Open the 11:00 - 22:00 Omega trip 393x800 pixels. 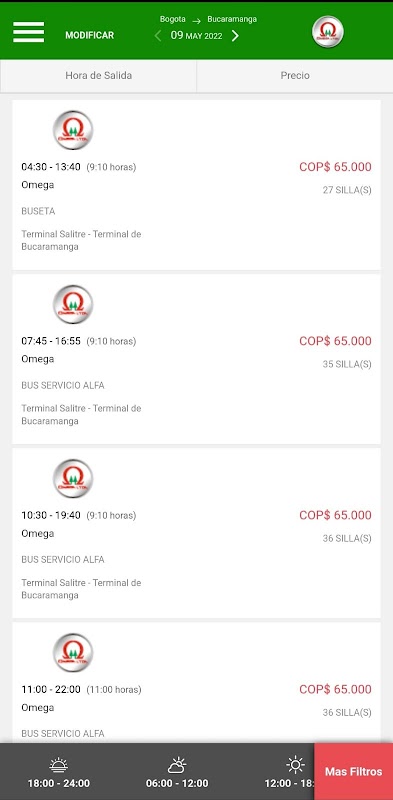196,683
